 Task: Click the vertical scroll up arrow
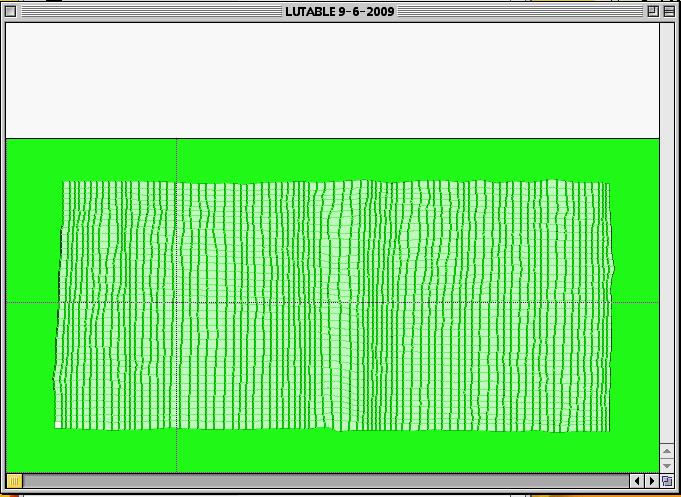tap(667, 451)
